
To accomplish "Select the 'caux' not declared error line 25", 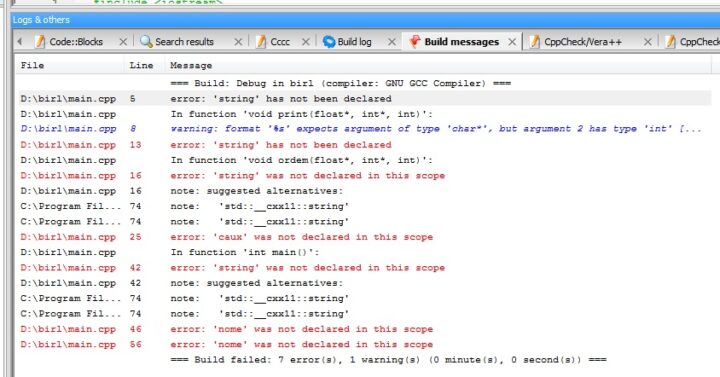I will (363, 237).
